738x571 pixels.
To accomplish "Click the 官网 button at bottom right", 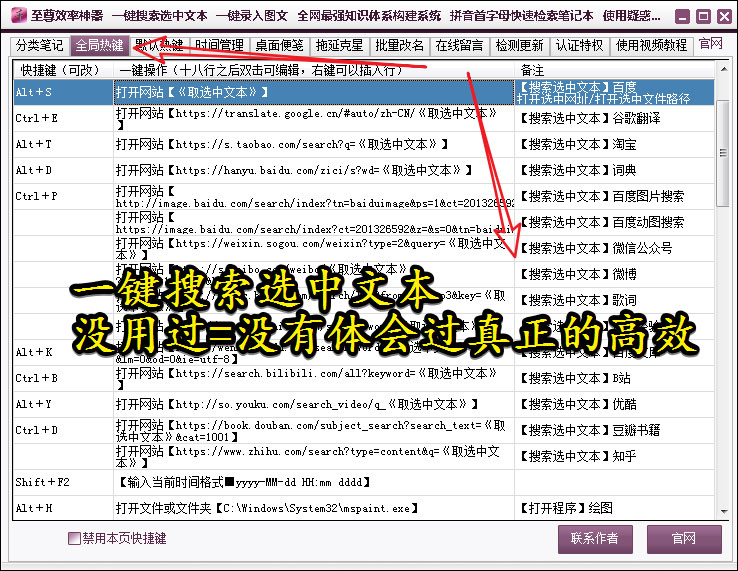I will click(684, 539).
